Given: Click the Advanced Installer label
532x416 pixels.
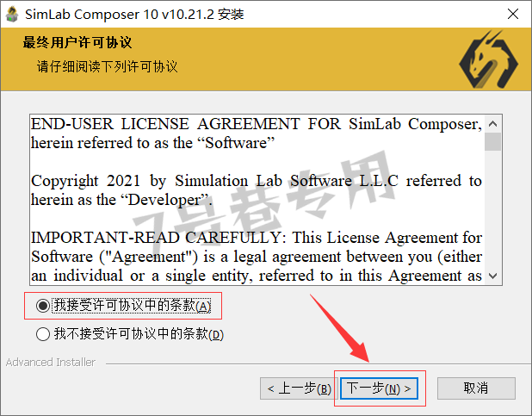Looking at the screenshot, I should tap(51, 363).
